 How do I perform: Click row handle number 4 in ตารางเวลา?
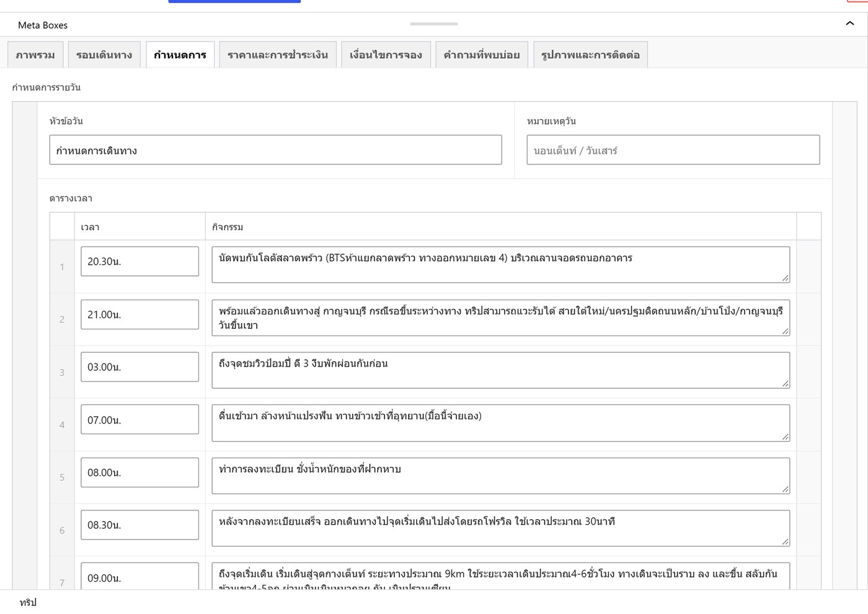62,425
